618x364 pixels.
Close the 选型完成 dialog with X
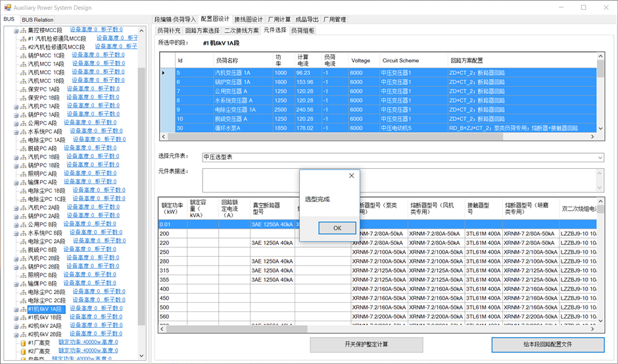click(351, 176)
